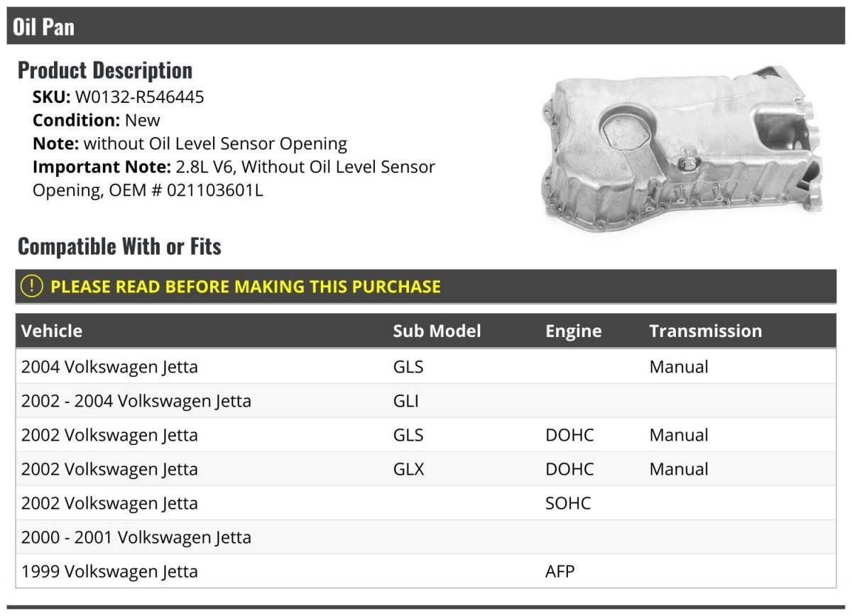The width and height of the screenshot is (852, 616).
Task: Click the AFP engine cell
Action: pyautogui.click(x=560, y=571)
